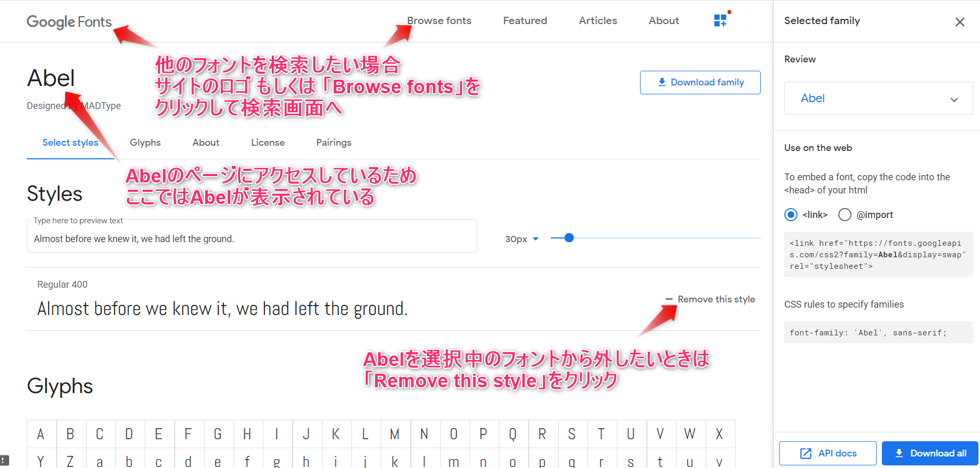Open the Pairings tab
The height and width of the screenshot is (468, 980).
334,143
